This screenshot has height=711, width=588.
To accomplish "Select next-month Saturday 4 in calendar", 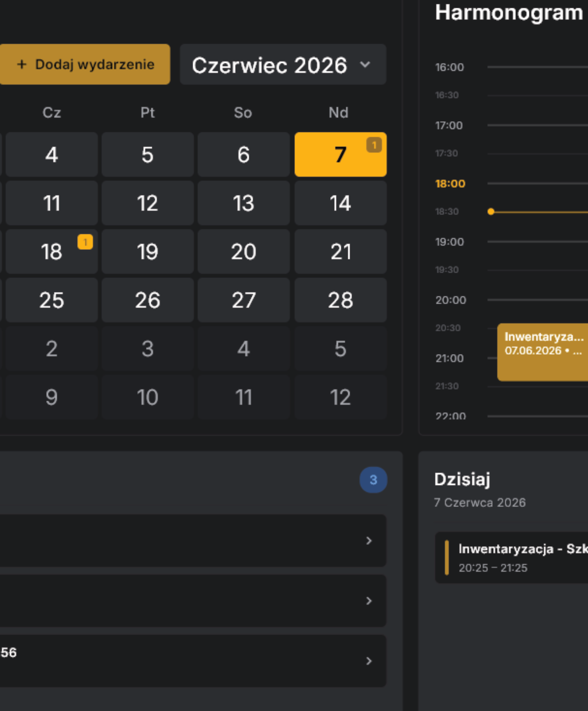I will point(244,349).
